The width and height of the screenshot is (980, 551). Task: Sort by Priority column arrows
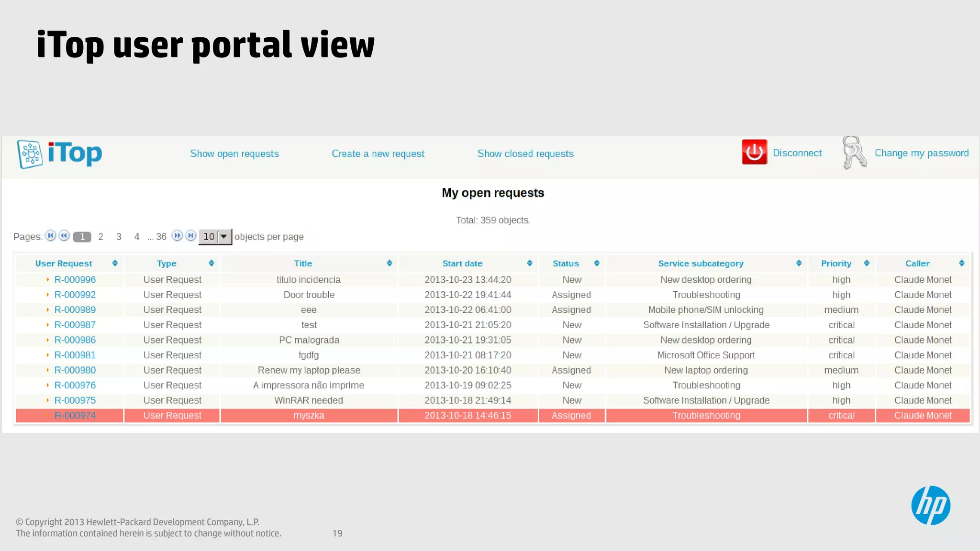(867, 264)
